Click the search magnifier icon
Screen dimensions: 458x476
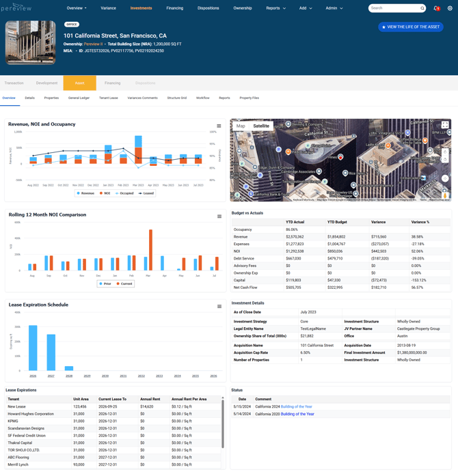point(422,8)
